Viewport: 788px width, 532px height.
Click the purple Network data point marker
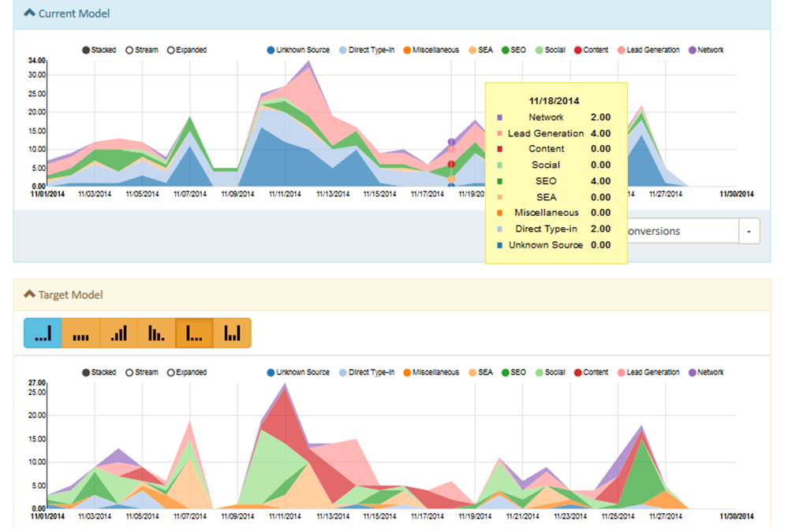click(x=451, y=143)
